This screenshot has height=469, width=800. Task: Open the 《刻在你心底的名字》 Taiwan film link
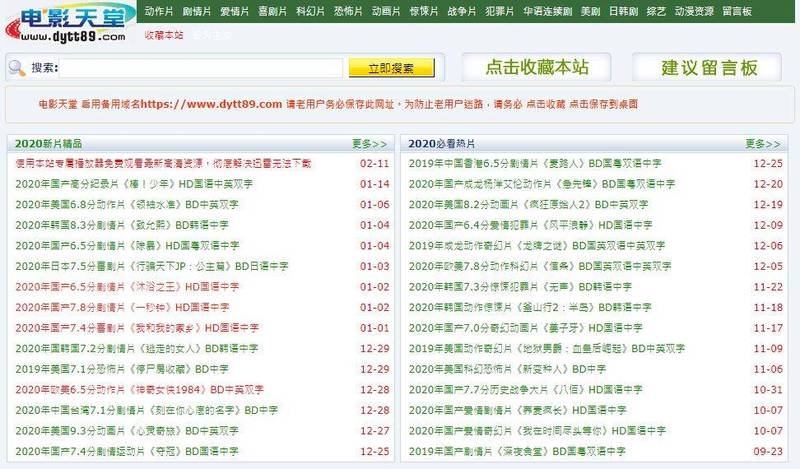[146, 410]
